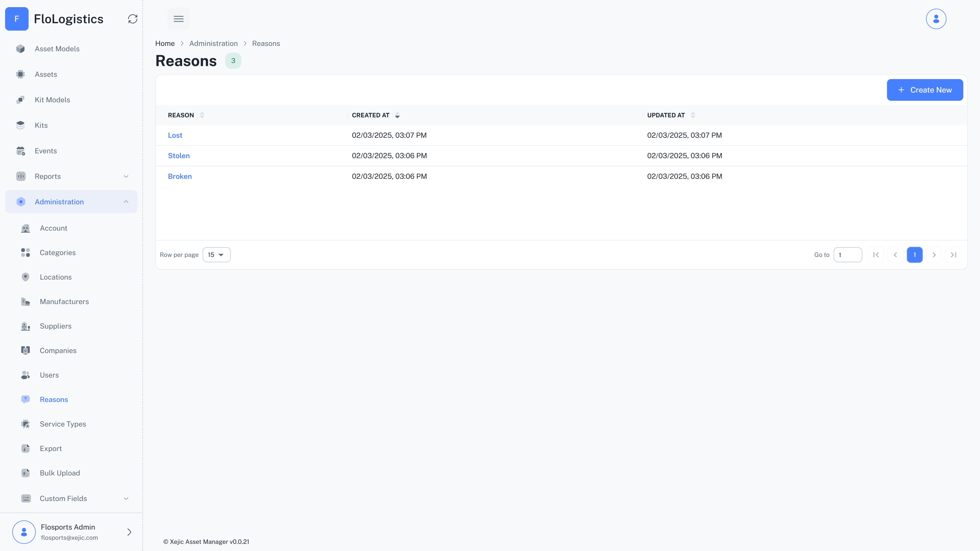Image resolution: width=980 pixels, height=551 pixels.
Task: Click Lost row's created date 03:07 PM
Action: (389, 135)
